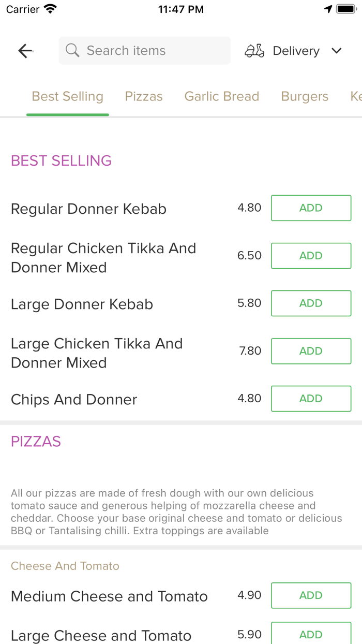The width and height of the screenshot is (362, 644).
Task: Open the Garlic Bread category
Action: [x=221, y=96]
